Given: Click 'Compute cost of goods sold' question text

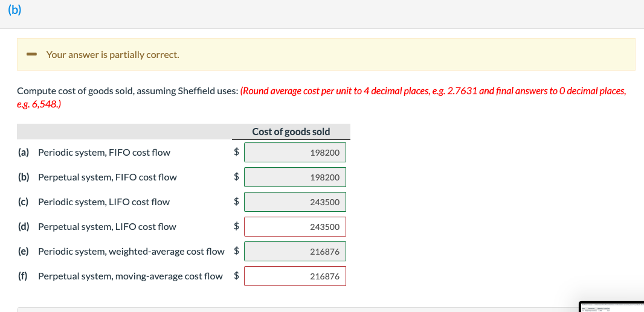Looking at the screenshot, I should (x=127, y=91).
